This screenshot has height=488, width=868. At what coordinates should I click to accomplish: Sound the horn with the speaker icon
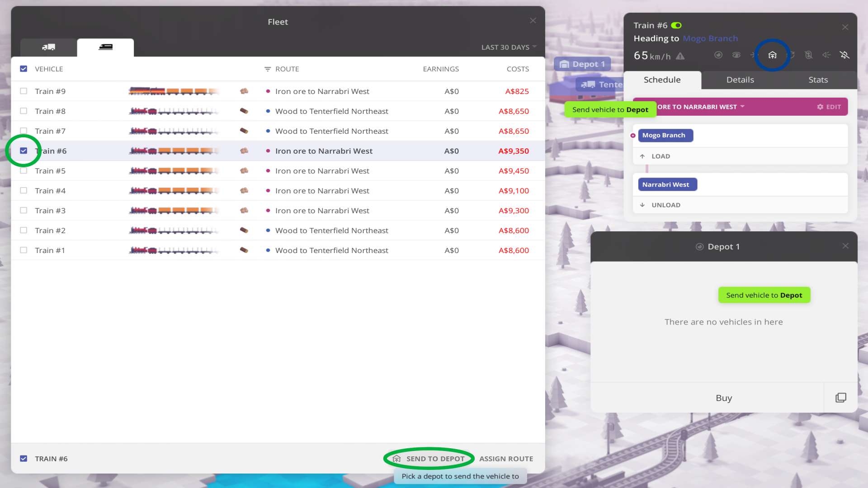pyautogui.click(x=826, y=55)
